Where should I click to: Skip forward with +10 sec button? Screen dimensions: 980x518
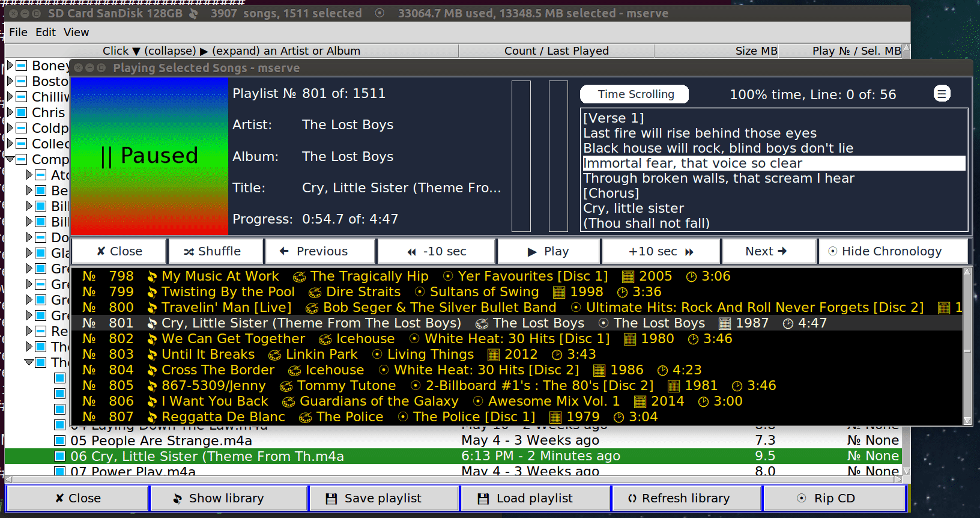(661, 251)
